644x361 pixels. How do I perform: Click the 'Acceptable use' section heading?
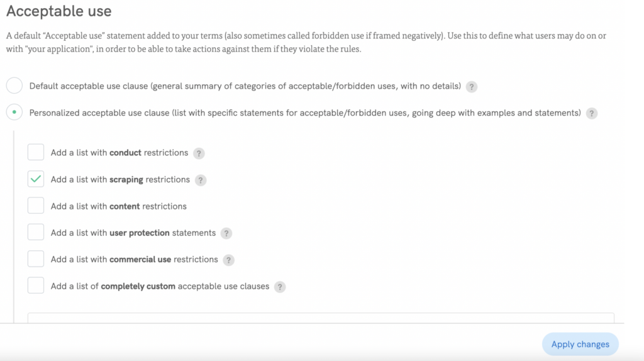(59, 11)
